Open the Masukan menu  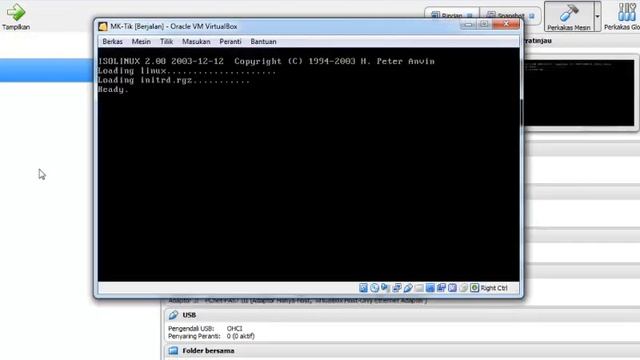click(x=196, y=42)
